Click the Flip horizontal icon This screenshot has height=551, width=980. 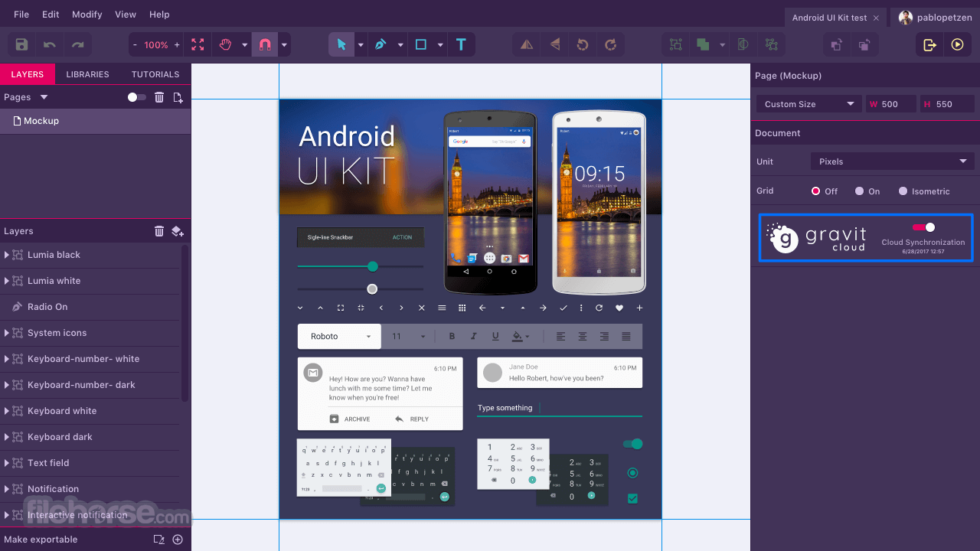pos(527,45)
